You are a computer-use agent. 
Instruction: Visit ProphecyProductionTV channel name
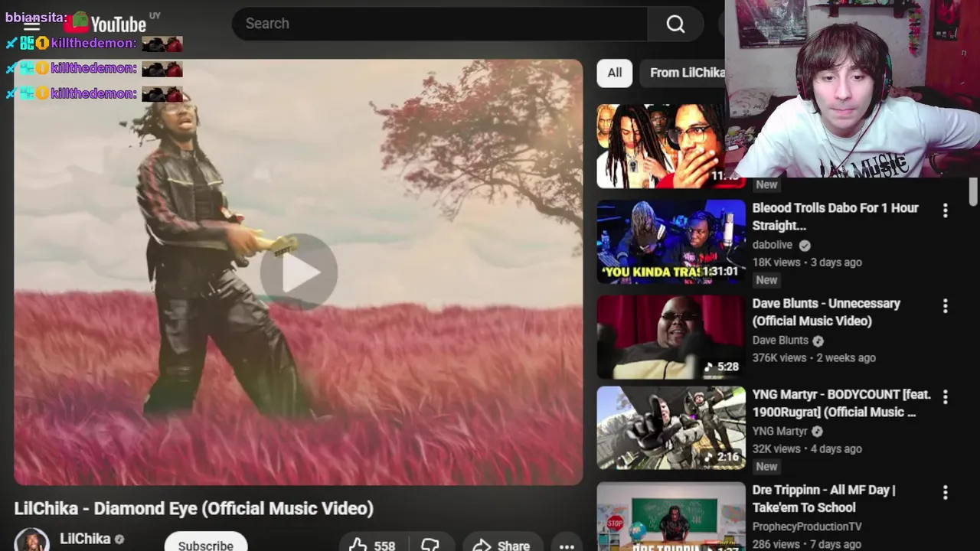click(807, 527)
